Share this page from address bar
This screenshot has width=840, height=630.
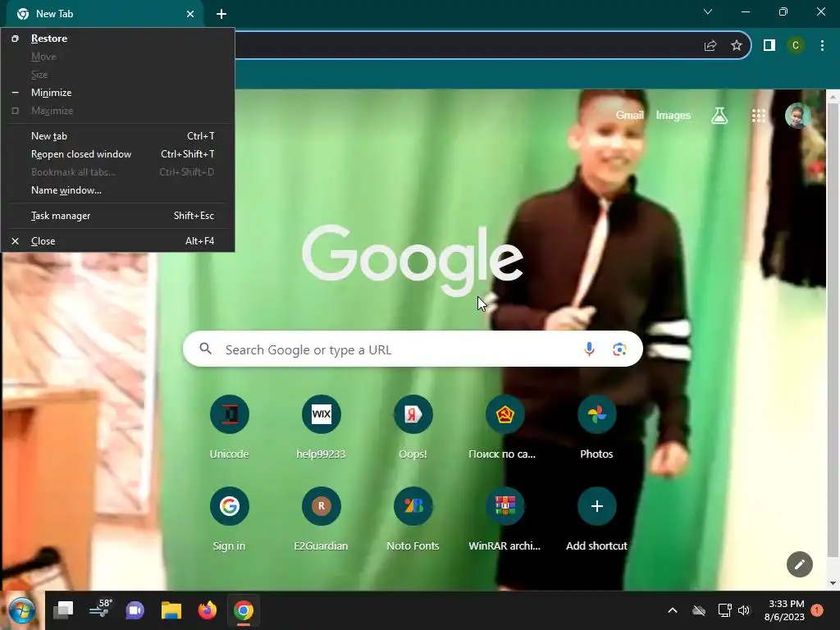(710, 46)
